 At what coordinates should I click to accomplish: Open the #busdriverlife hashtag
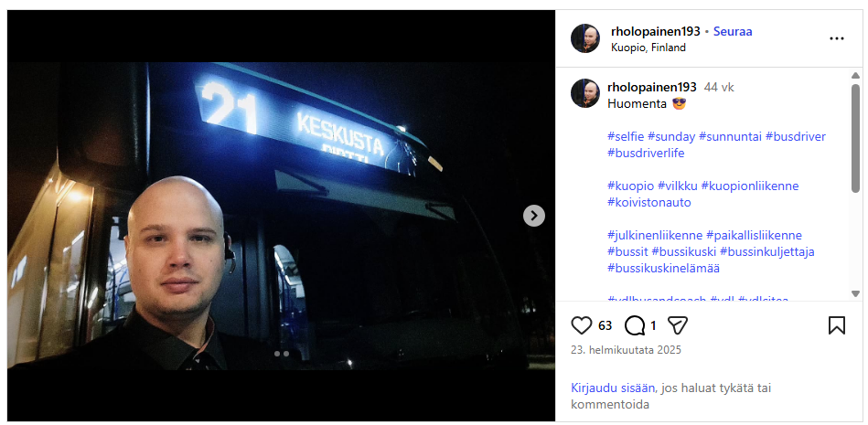[x=646, y=154]
